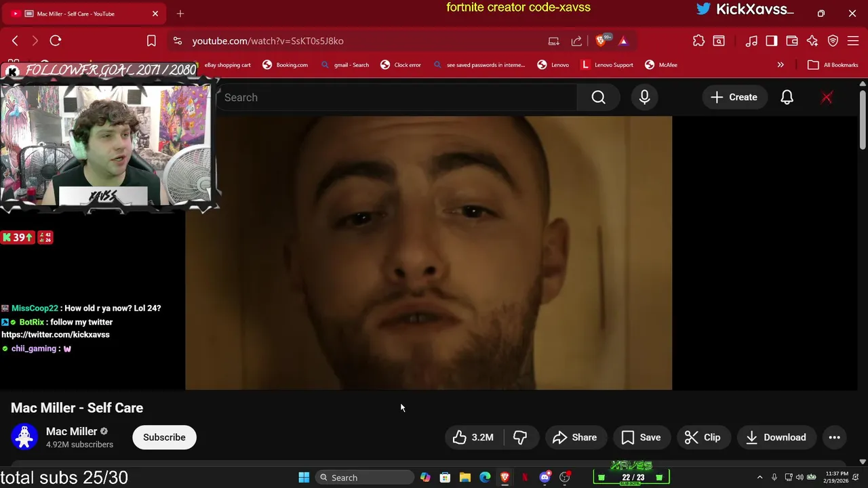Click the install app icon in address bar
Image resolution: width=868 pixels, height=488 pixels.
[554, 41]
